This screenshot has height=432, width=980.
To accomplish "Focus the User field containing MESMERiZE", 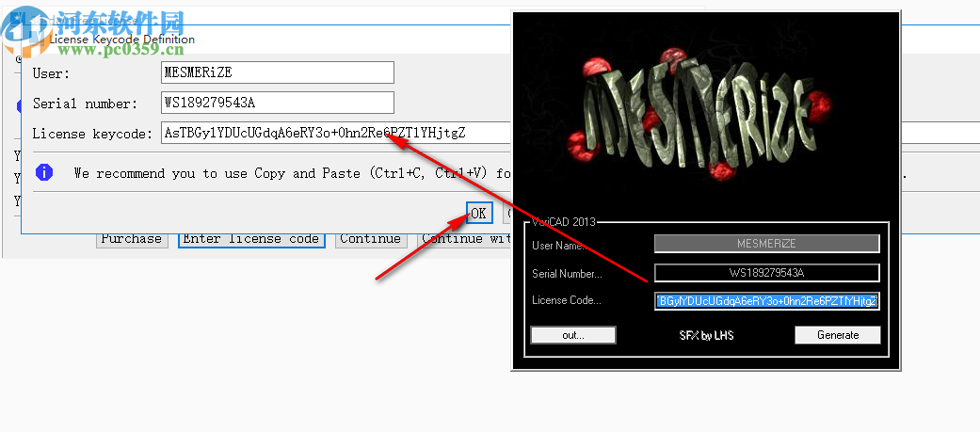I will (x=278, y=72).
